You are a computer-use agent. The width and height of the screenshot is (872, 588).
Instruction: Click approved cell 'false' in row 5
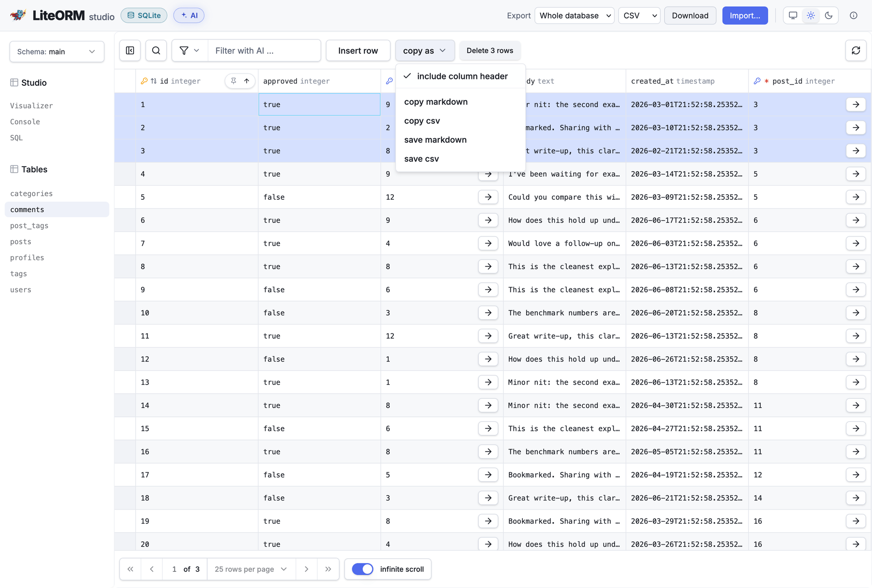point(319,197)
